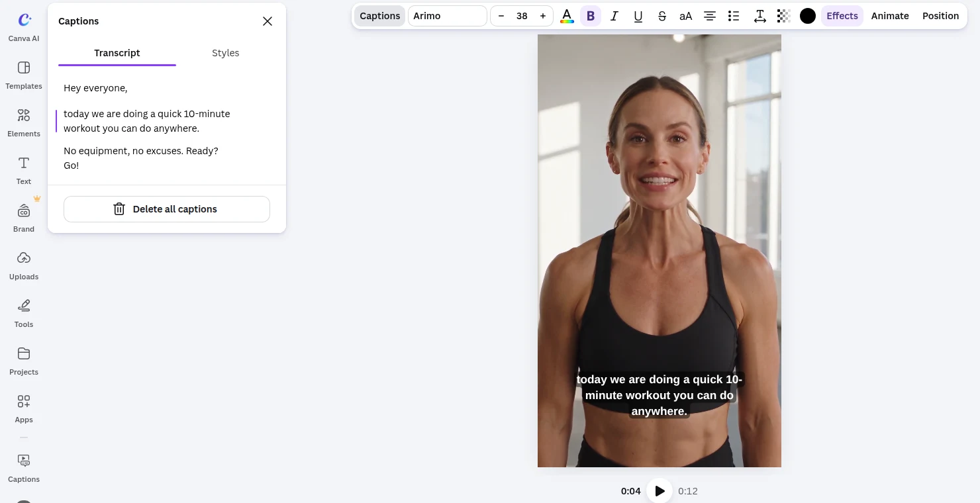Open the Uploads sidebar panel

pos(24,265)
